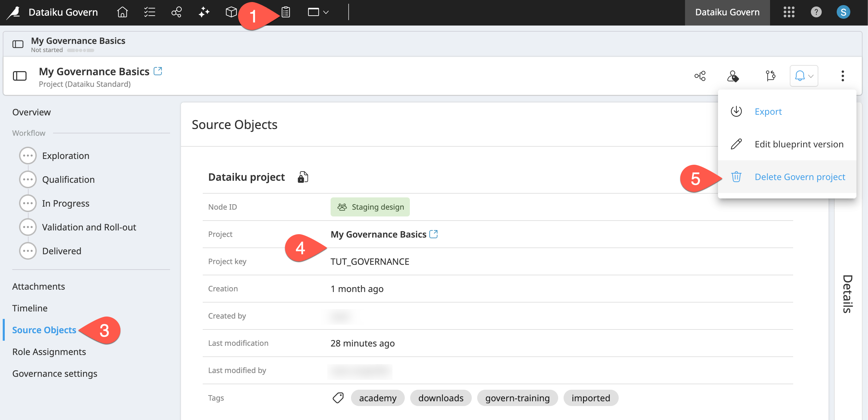Toggle the sidebar icon beside project title
The width and height of the screenshot is (868, 420).
pyautogui.click(x=20, y=76)
